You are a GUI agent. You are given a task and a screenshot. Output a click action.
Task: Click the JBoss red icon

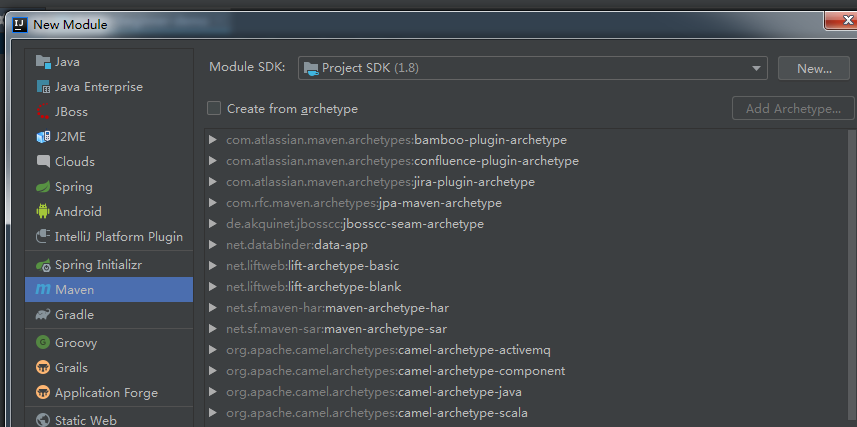click(43, 112)
